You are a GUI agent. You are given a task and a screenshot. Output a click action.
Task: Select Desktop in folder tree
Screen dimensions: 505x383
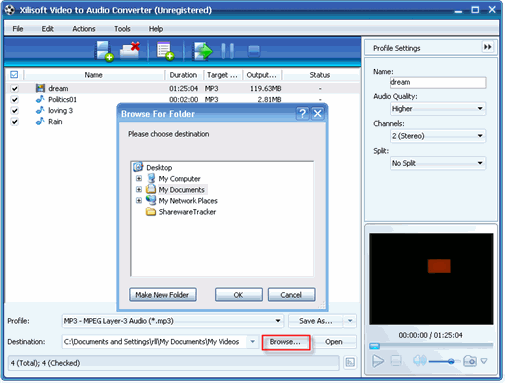153,167
